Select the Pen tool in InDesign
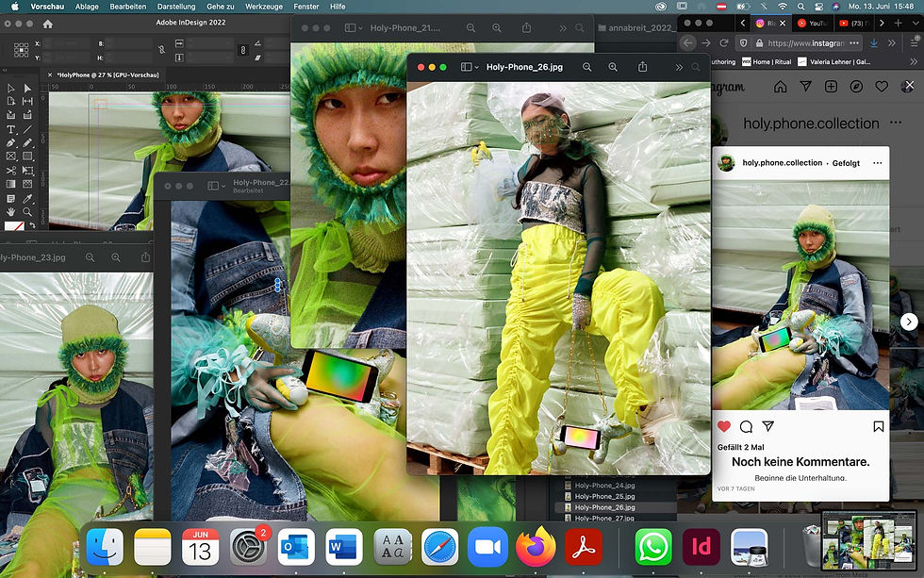 click(x=10, y=143)
